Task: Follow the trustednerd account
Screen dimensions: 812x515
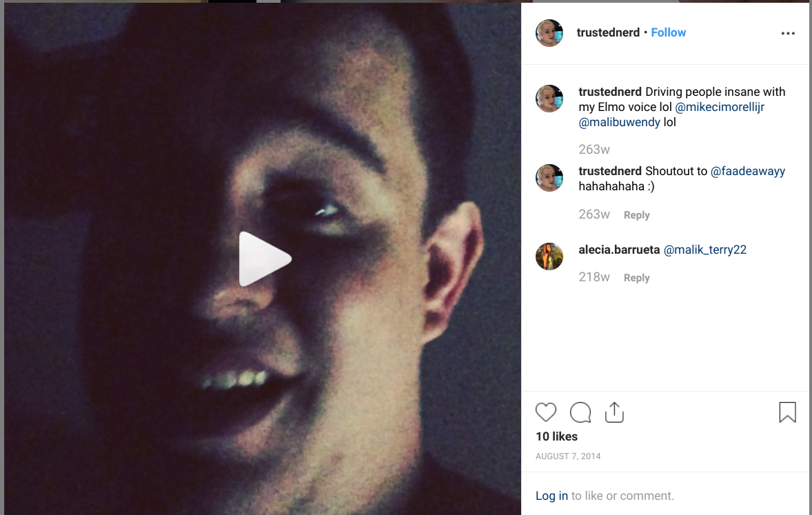Action: (x=668, y=32)
